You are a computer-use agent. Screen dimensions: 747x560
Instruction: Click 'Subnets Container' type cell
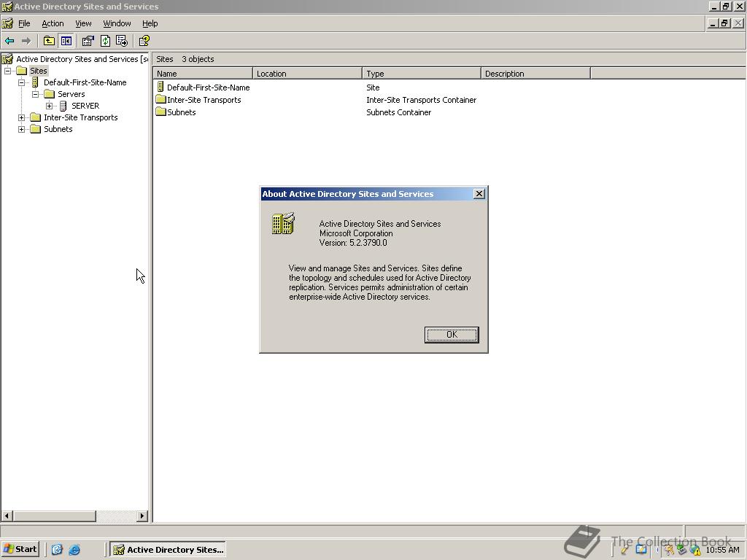399,112
